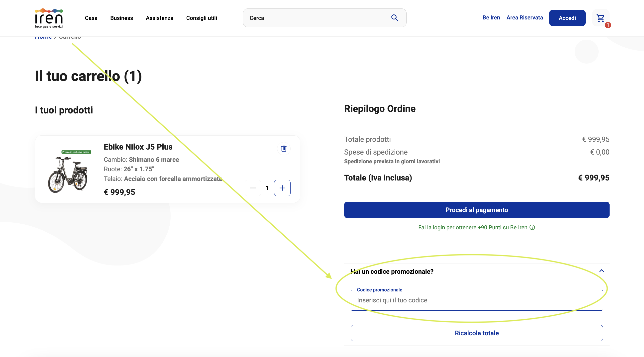This screenshot has width=644, height=357.
Task: Open the Consigli utili menu
Action: tap(202, 18)
